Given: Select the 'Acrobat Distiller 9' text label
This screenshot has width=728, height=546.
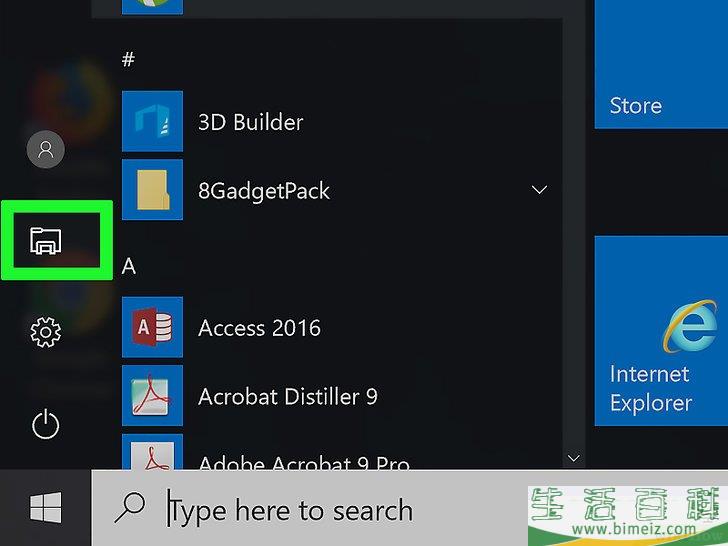Looking at the screenshot, I should coord(288,396).
